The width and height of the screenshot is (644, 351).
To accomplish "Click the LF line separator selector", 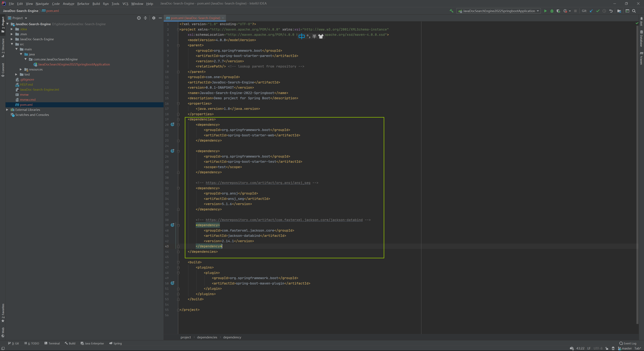I will tap(589, 348).
